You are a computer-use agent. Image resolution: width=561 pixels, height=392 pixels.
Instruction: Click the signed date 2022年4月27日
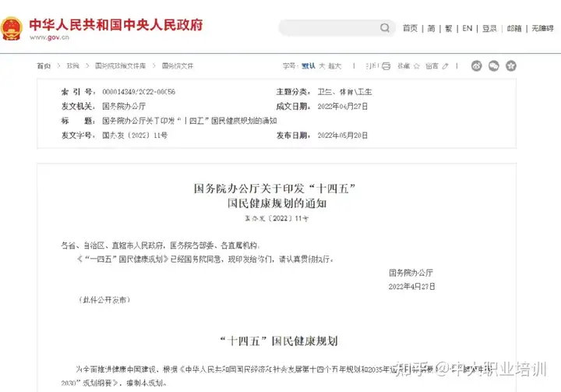coord(412,286)
